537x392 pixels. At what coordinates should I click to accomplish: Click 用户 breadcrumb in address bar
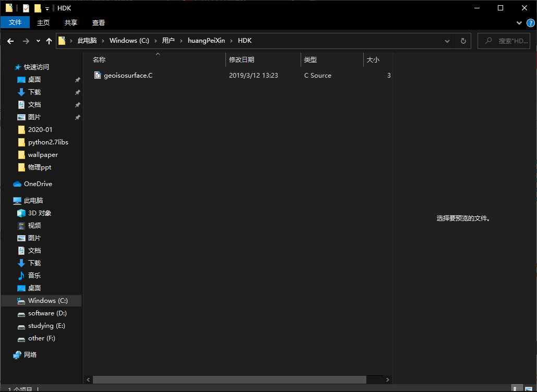168,41
